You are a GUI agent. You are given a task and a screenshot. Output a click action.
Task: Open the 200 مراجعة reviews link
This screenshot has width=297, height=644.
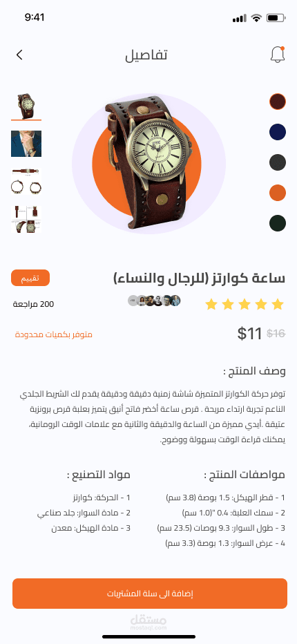point(34,304)
